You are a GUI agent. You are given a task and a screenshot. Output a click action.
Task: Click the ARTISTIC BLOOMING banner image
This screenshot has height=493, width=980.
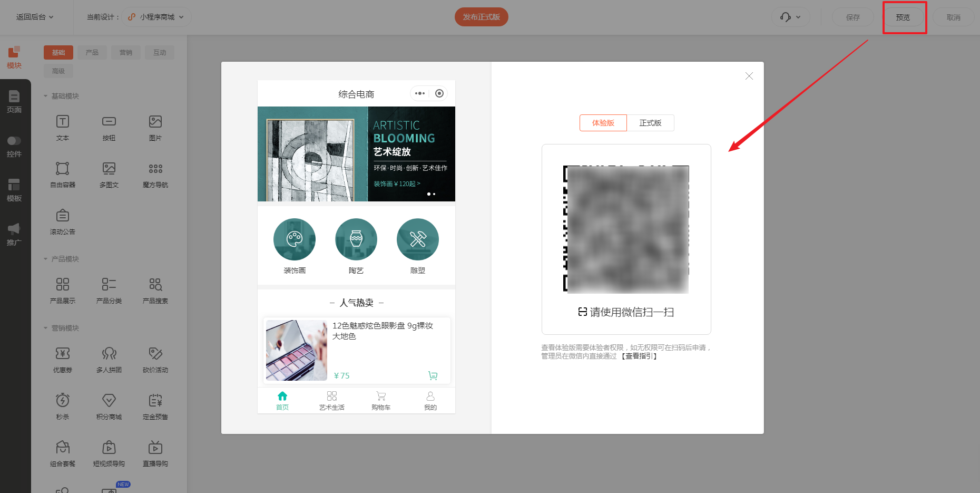356,154
